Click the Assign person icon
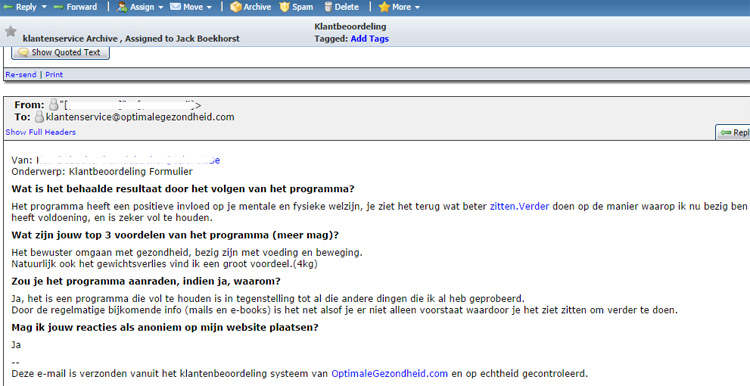Viewport: 750px width, 386px height. pyautogui.click(x=122, y=7)
